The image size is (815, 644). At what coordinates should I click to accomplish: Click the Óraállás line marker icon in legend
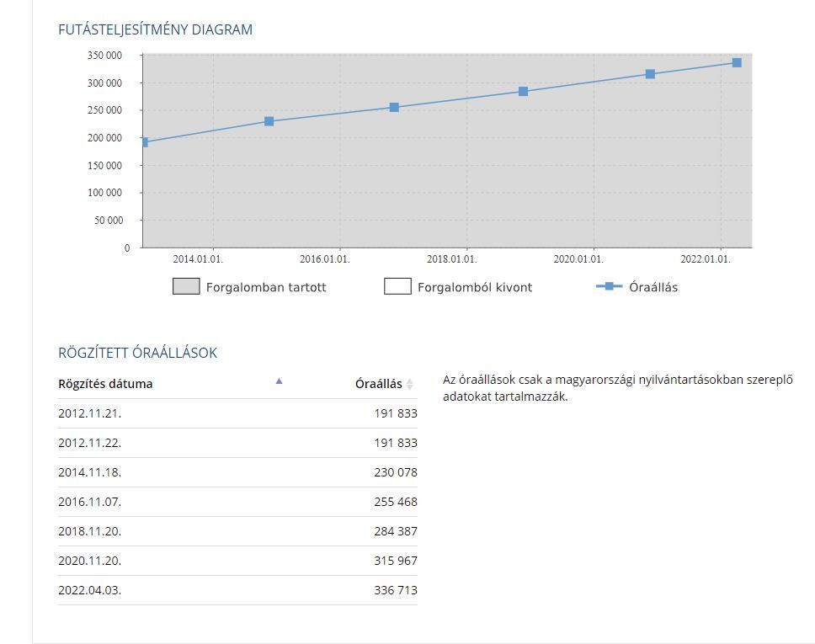pos(609,286)
